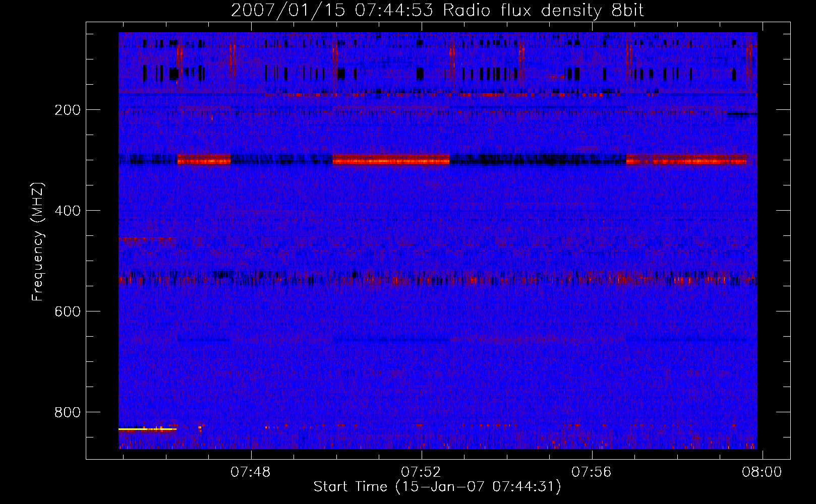Click the 07:52 time tick label

(x=421, y=472)
